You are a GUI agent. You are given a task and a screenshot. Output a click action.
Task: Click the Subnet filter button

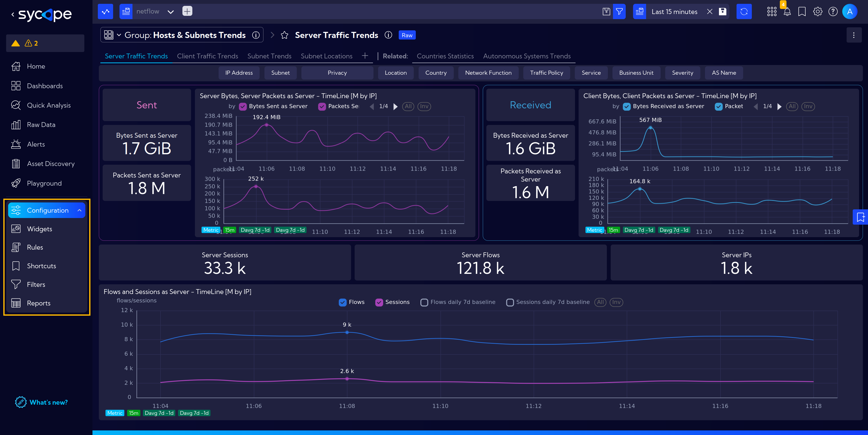pyautogui.click(x=280, y=73)
